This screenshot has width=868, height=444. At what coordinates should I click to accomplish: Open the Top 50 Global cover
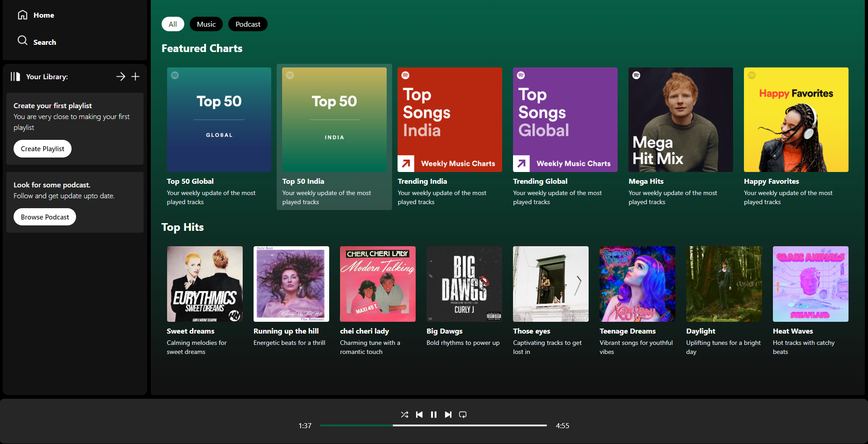pos(219,119)
